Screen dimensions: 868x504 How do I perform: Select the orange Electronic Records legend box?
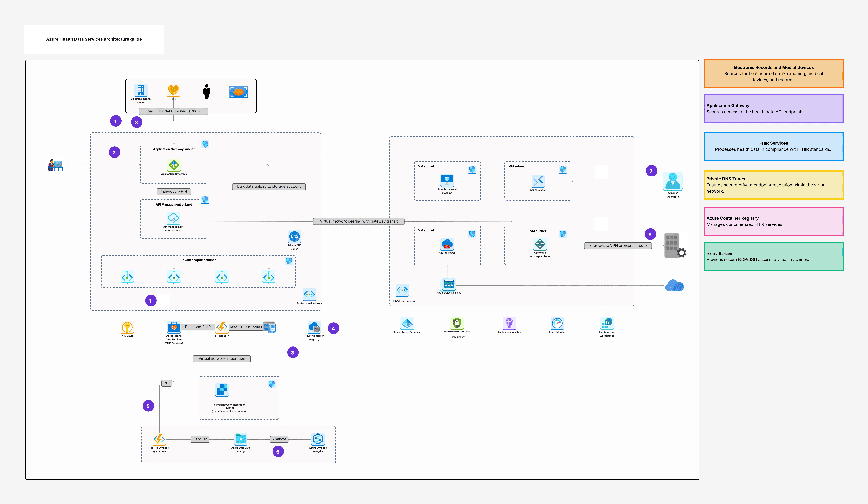[774, 74]
